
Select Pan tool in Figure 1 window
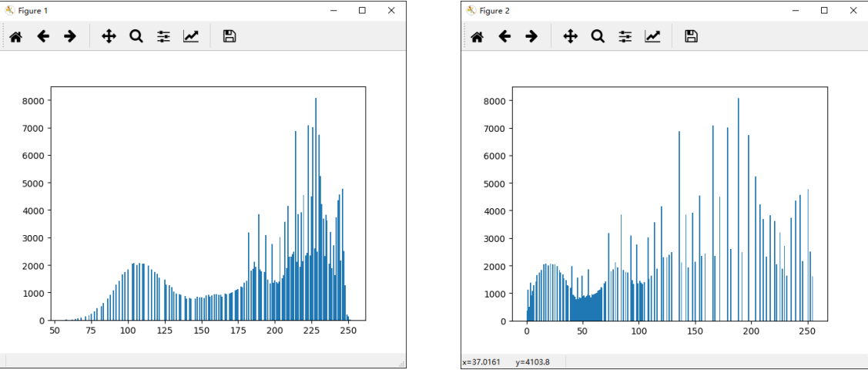pyautogui.click(x=109, y=36)
